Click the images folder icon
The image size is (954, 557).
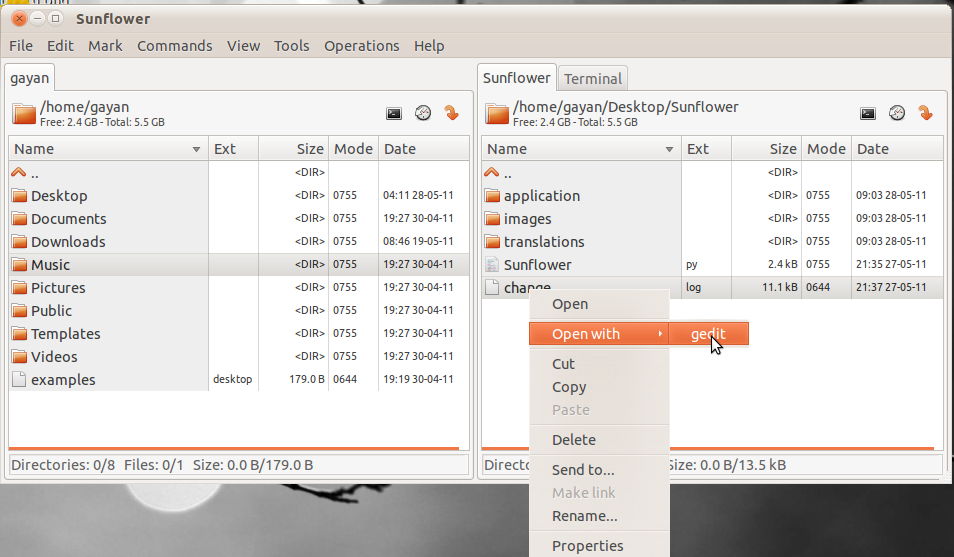click(492, 219)
